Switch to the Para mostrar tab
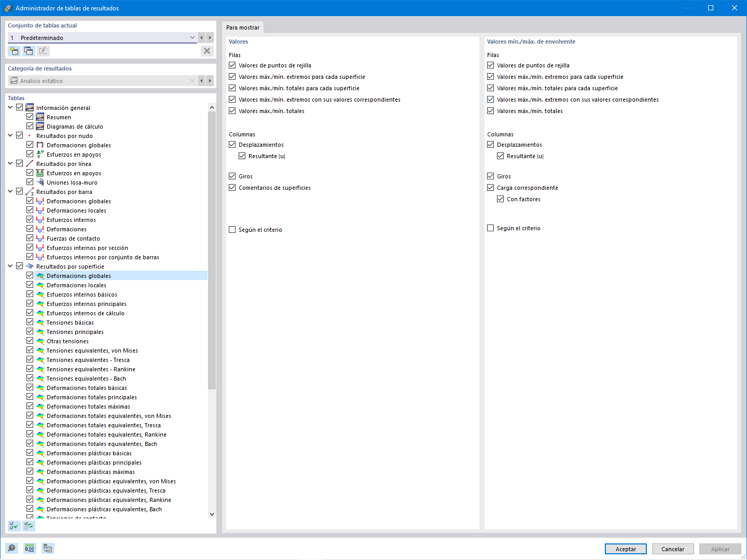The height and width of the screenshot is (560, 747). 243,27
